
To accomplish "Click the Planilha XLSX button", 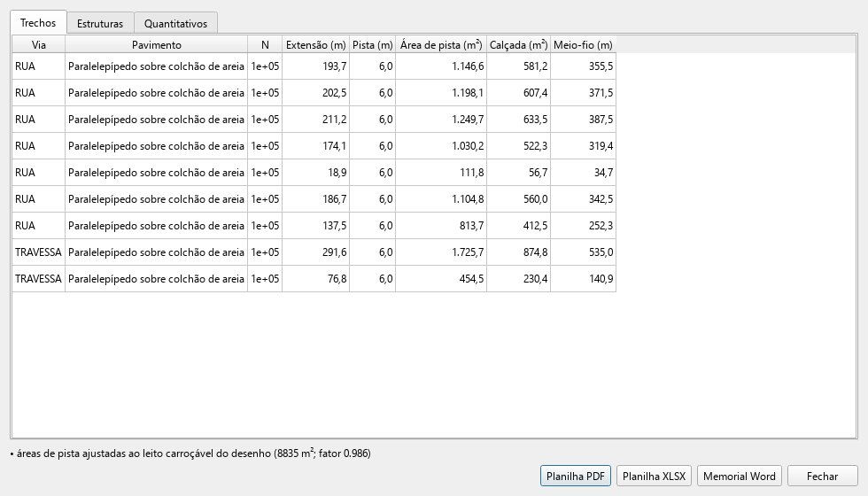I will 654,477.
